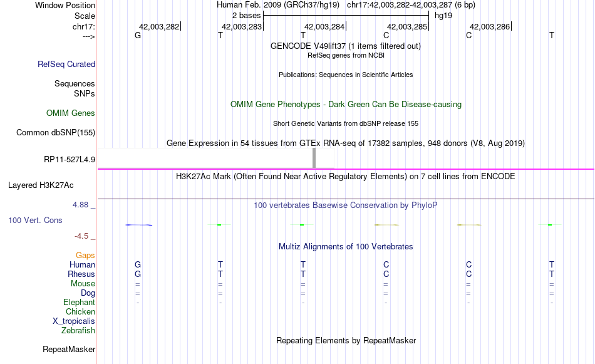The image size is (595, 364).
Task: Click the GENCODE V49lift37 track title
Action: click(345, 46)
